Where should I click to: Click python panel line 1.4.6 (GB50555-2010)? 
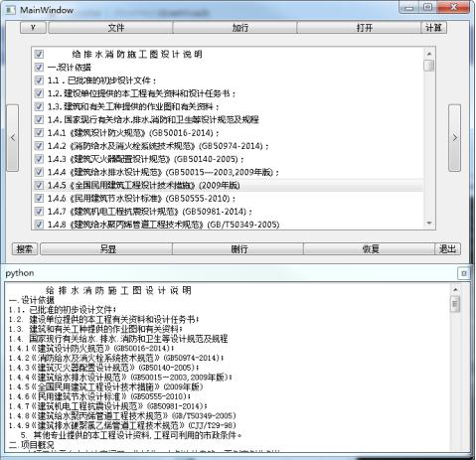click(99, 396)
